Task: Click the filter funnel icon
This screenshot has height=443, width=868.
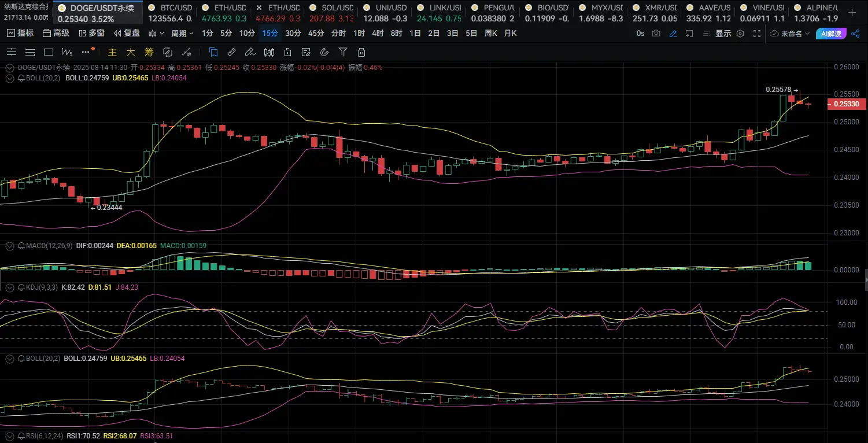Action: [x=343, y=52]
